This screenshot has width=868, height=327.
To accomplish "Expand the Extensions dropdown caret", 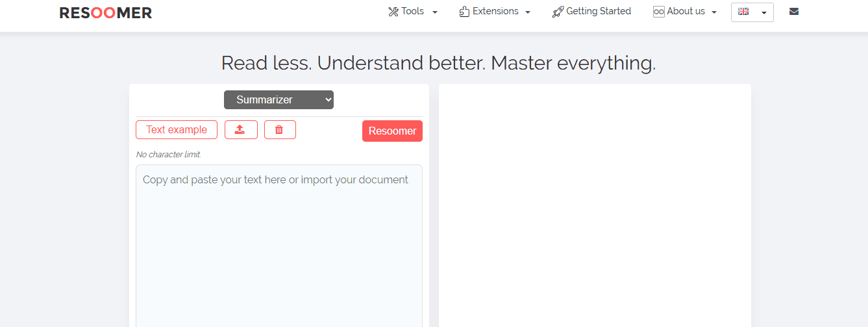I will click(528, 12).
